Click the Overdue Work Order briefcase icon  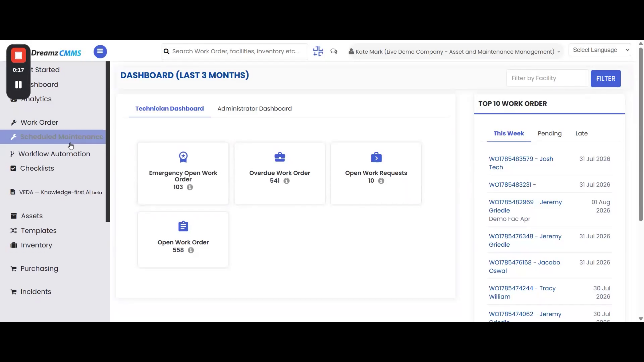coord(280,157)
